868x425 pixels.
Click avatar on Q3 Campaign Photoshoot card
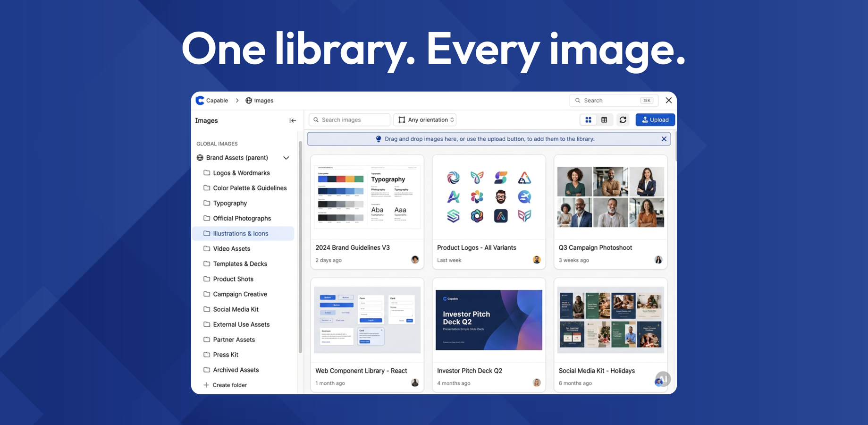click(x=658, y=260)
